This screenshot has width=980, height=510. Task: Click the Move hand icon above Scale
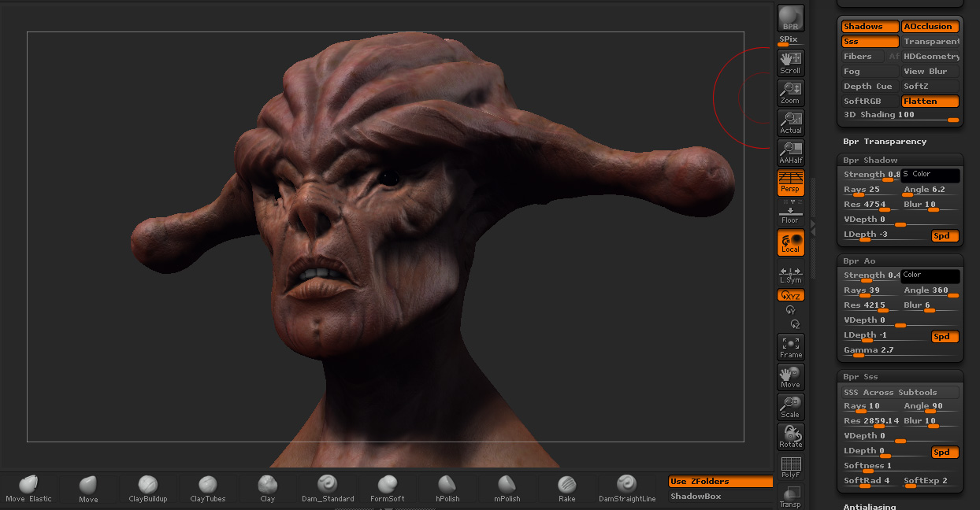pyautogui.click(x=790, y=377)
